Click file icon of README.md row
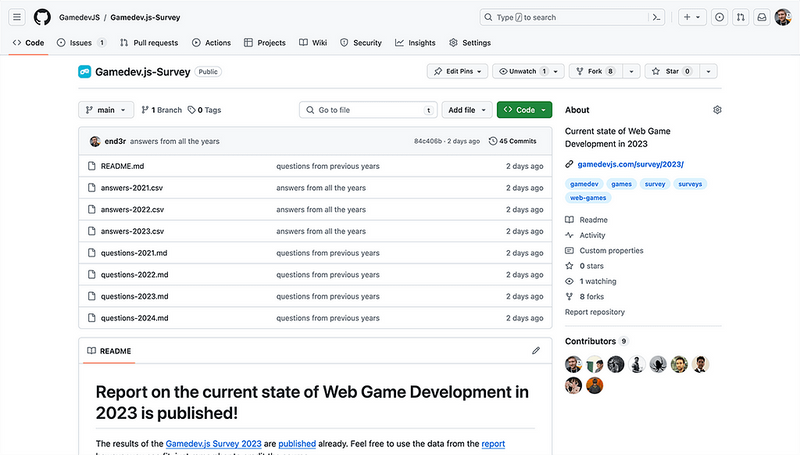 92,166
